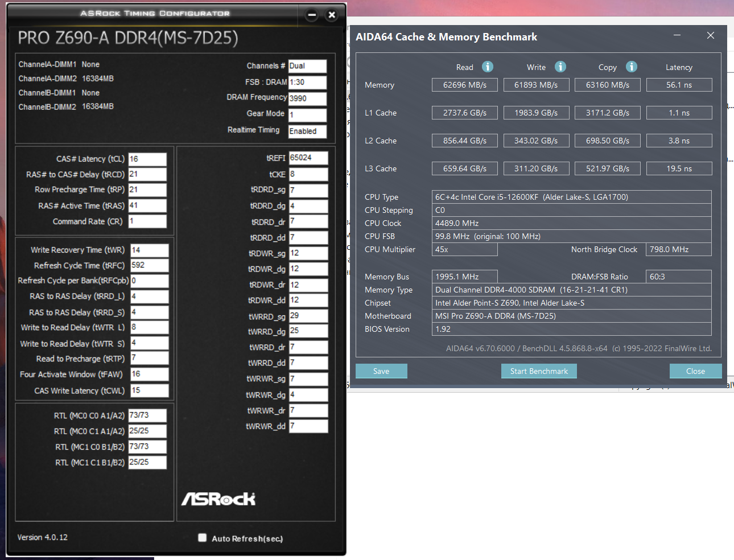Click the DRAM Frequency field
734x560 pixels.
pyautogui.click(x=307, y=98)
